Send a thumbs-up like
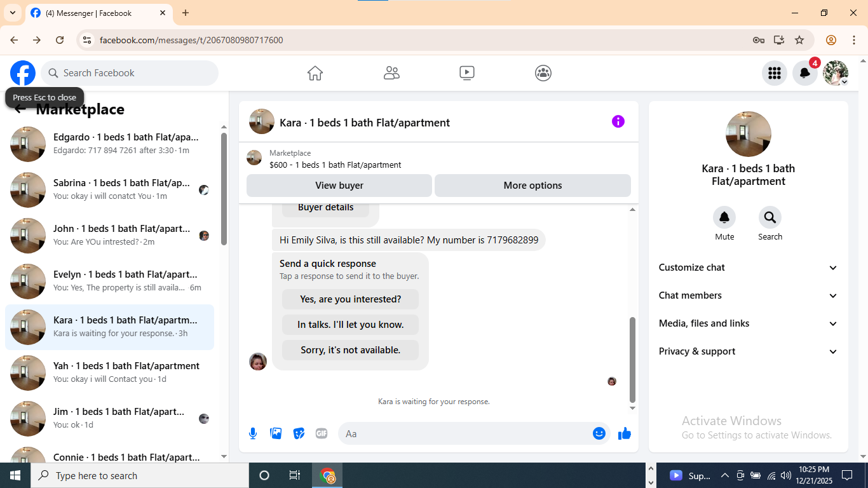 coord(625,433)
